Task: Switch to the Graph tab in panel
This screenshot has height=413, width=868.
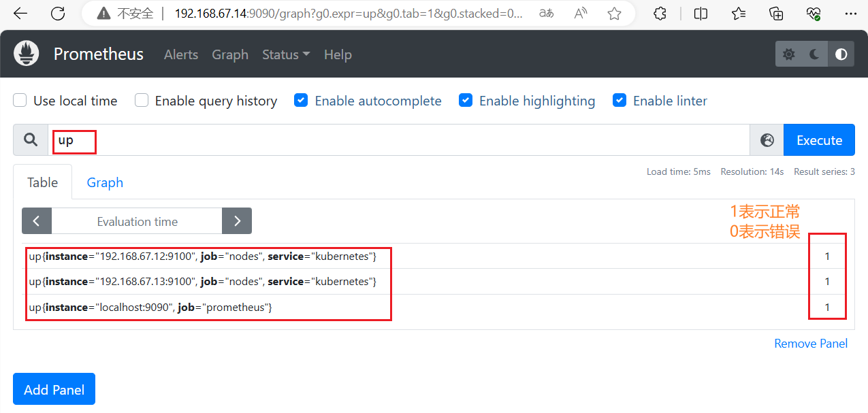Action: [105, 182]
